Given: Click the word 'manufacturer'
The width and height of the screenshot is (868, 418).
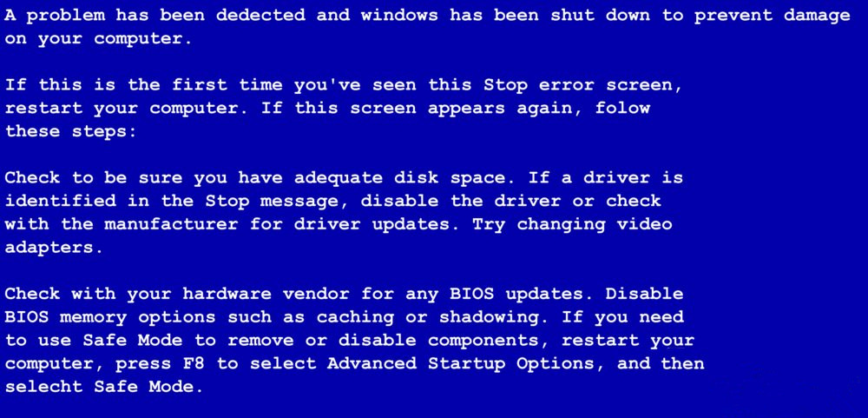Looking at the screenshot, I should [171, 224].
